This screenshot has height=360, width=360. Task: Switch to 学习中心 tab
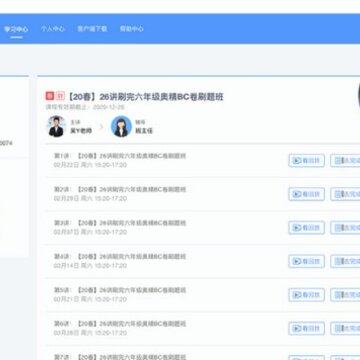(16, 29)
